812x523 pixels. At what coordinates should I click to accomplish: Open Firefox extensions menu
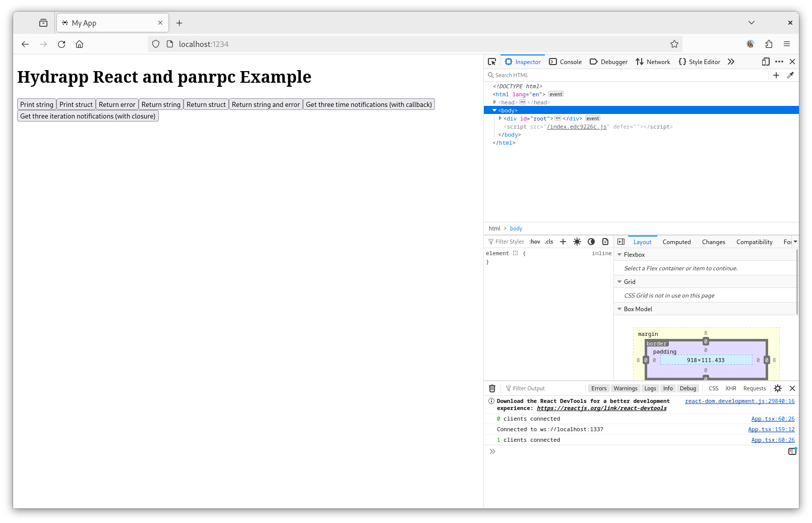769,44
